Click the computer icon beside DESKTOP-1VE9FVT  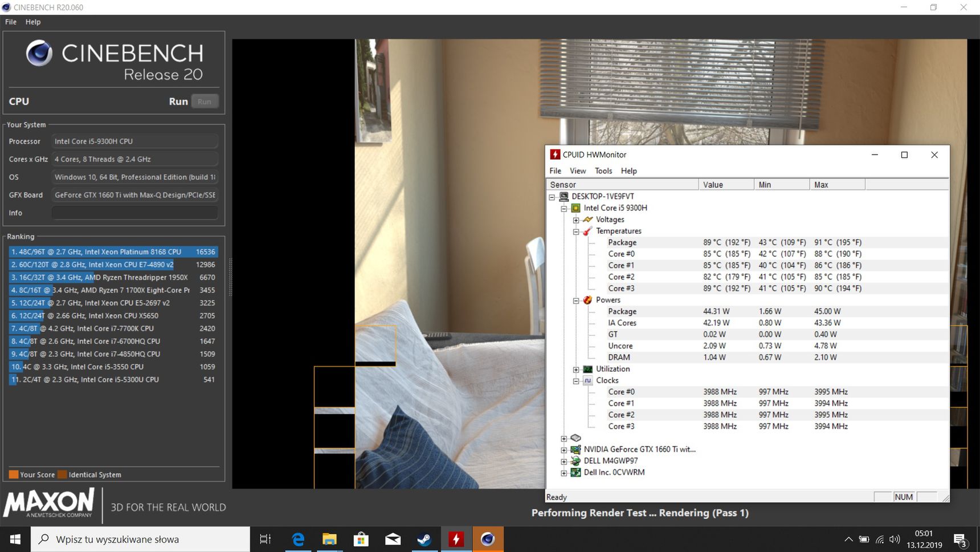click(x=563, y=196)
